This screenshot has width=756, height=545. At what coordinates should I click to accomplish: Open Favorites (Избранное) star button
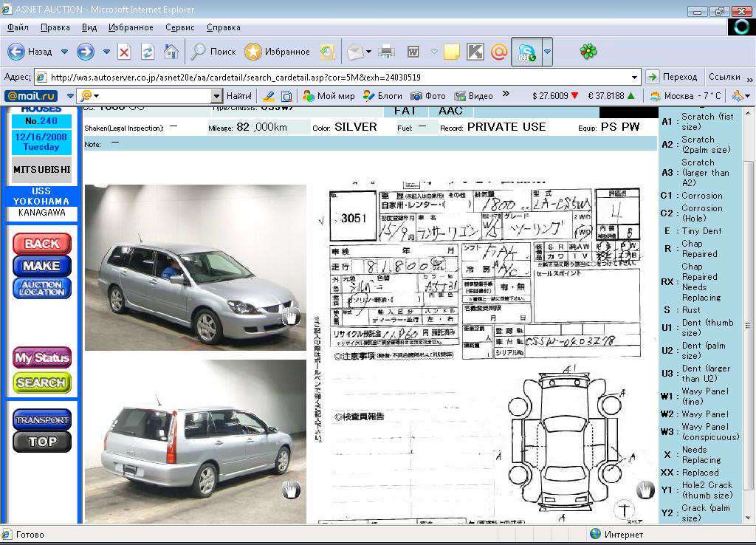[277, 52]
